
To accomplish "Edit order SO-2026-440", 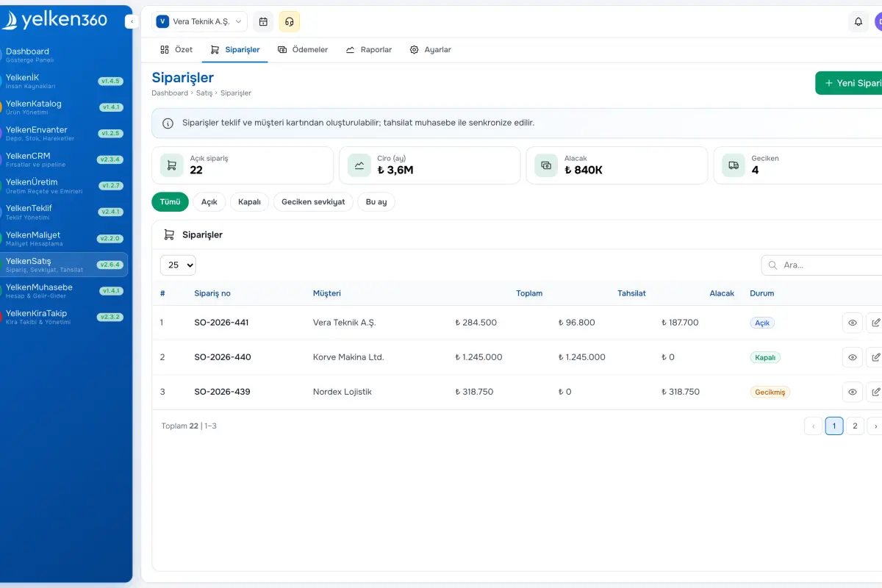I will 875,357.
